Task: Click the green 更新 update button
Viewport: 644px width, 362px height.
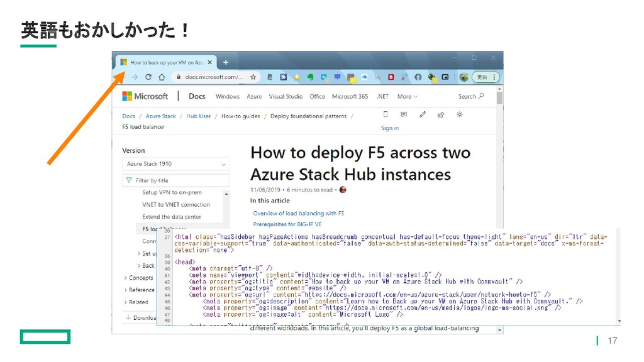Action: coord(482,77)
